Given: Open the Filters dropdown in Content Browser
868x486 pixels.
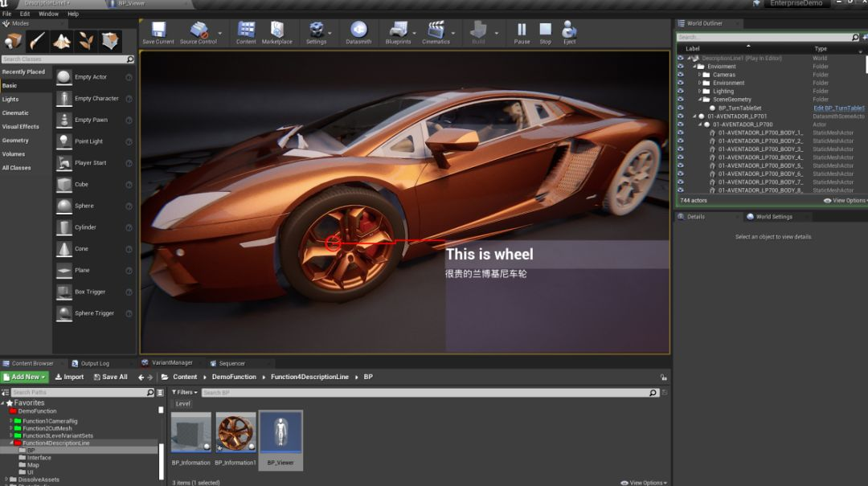Looking at the screenshot, I should point(184,393).
